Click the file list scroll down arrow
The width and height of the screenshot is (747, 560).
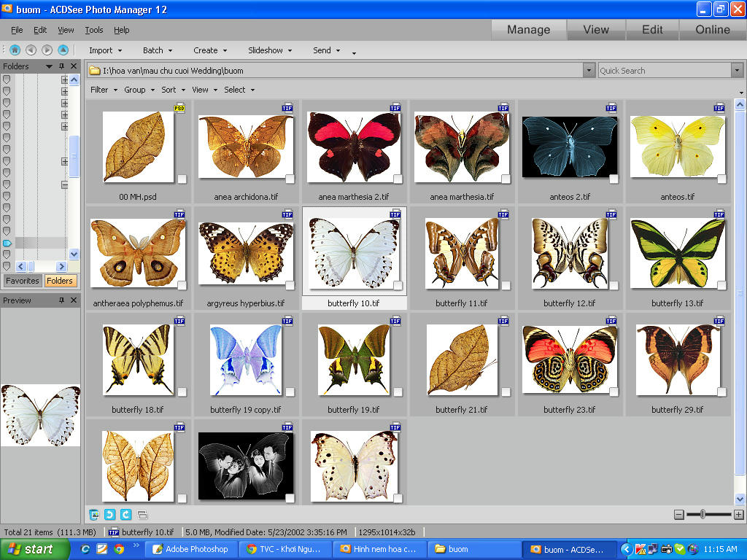(740, 499)
